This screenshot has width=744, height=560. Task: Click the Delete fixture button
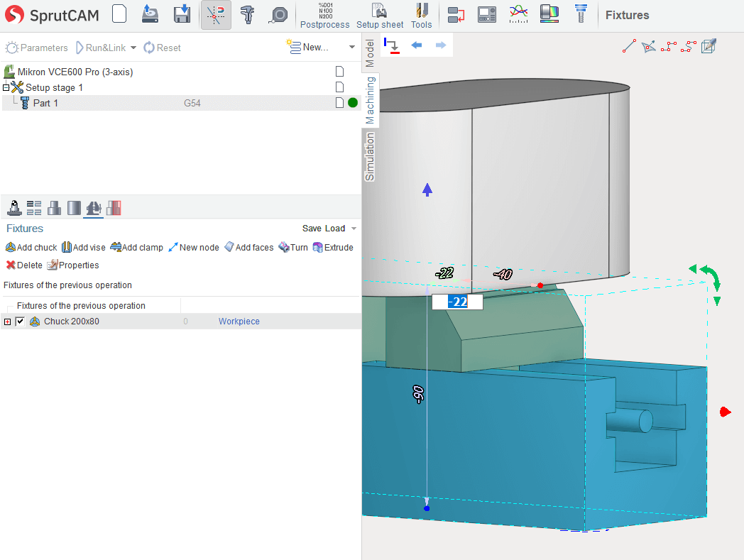tap(24, 265)
